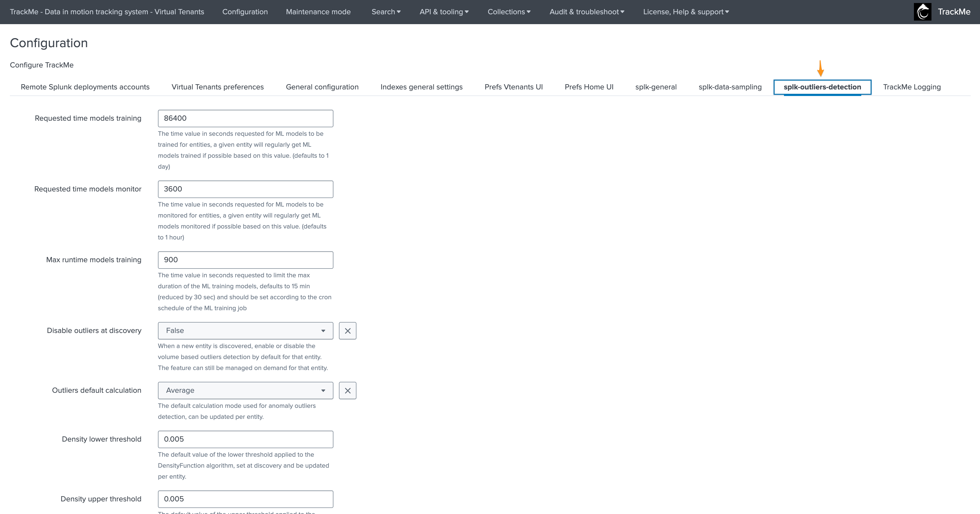Expand the API & tooling menu
This screenshot has height=514, width=980.
[x=444, y=12]
